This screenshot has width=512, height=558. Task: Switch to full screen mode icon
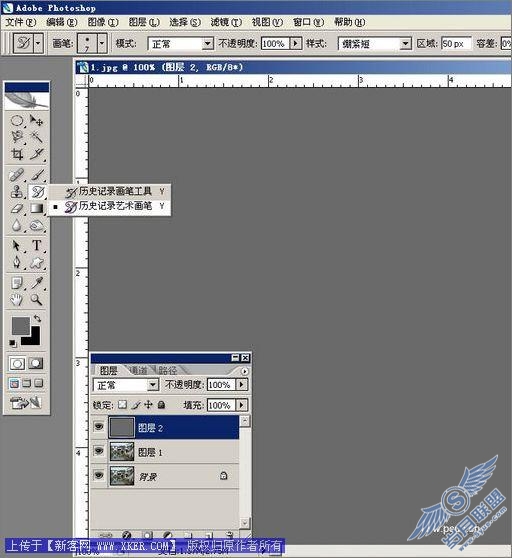click(x=38, y=383)
